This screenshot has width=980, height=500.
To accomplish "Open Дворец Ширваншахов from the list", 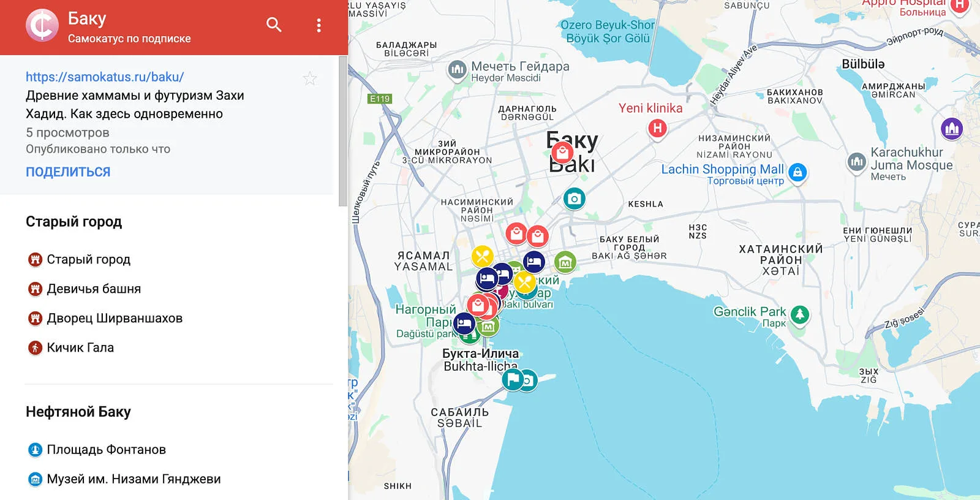I will pyautogui.click(x=114, y=318).
